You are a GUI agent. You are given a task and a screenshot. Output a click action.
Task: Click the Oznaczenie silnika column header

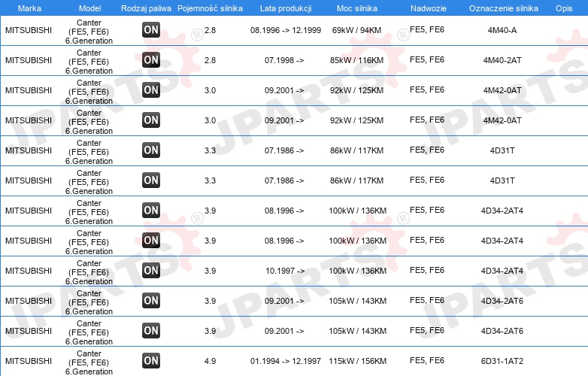[x=504, y=8]
